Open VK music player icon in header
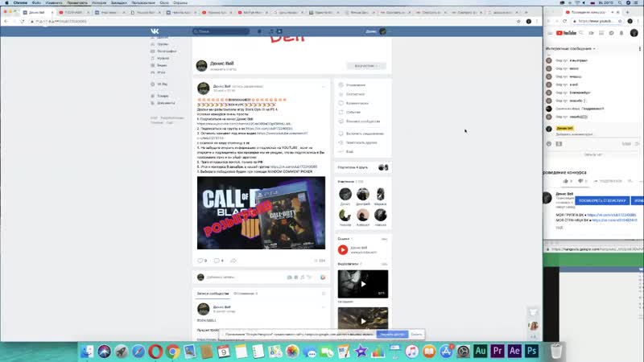 pos(271,31)
